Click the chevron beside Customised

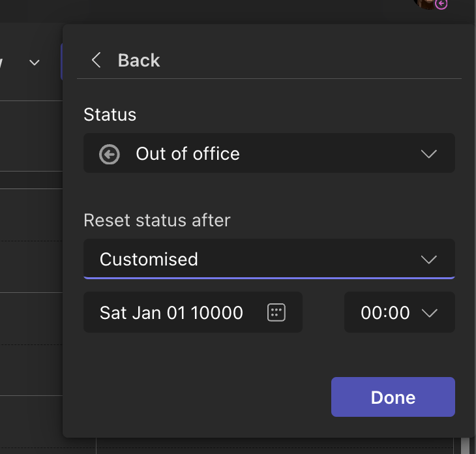[x=428, y=260]
